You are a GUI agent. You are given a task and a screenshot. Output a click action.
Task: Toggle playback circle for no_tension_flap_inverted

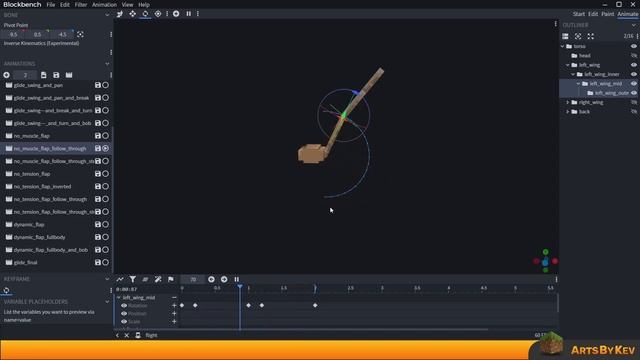pyautogui.click(x=106, y=187)
